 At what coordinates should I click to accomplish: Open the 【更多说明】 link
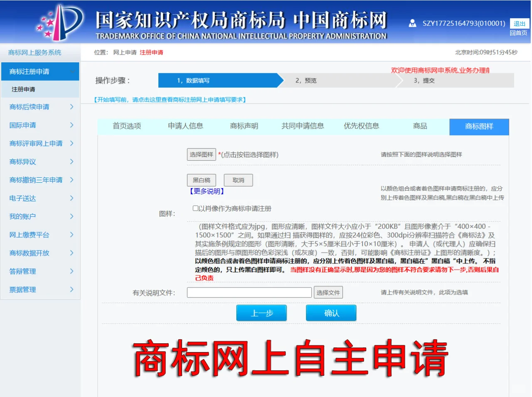(207, 191)
